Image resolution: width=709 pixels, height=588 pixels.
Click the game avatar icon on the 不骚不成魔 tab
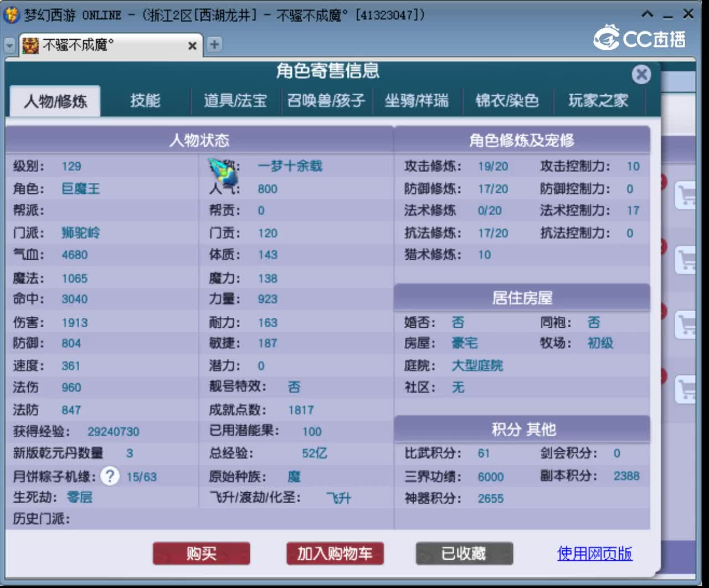click(x=30, y=45)
